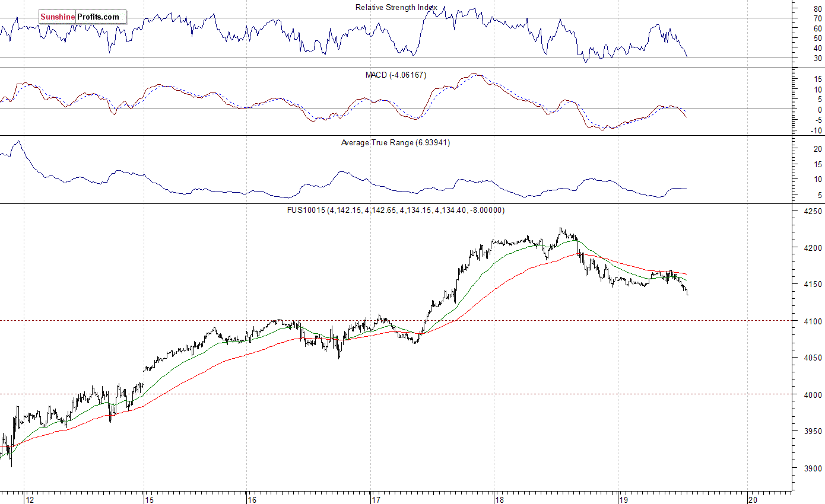Click the RSI axis value 50
The image size is (825, 504).
pos(817,39)
